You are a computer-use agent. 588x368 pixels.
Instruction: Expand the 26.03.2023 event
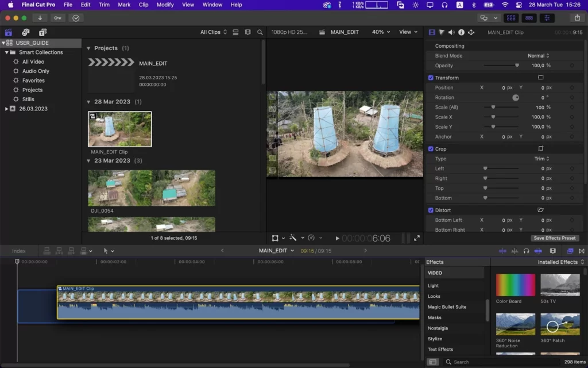6,109
